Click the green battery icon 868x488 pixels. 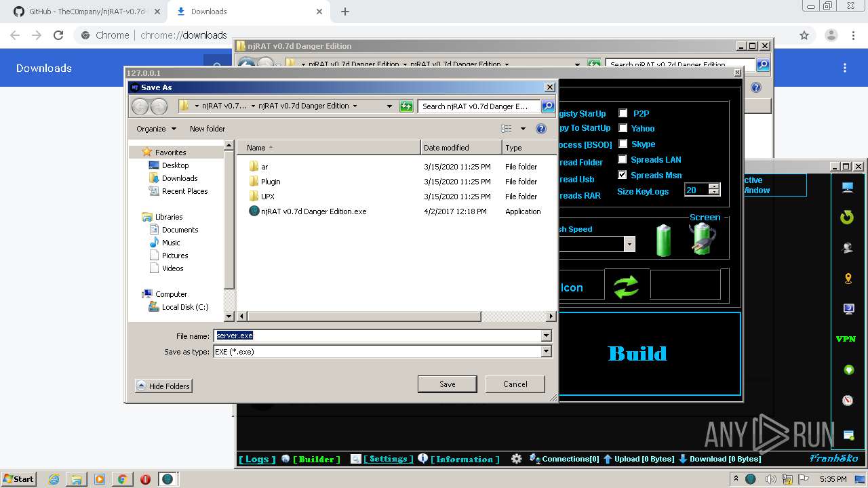coord(663,241)
